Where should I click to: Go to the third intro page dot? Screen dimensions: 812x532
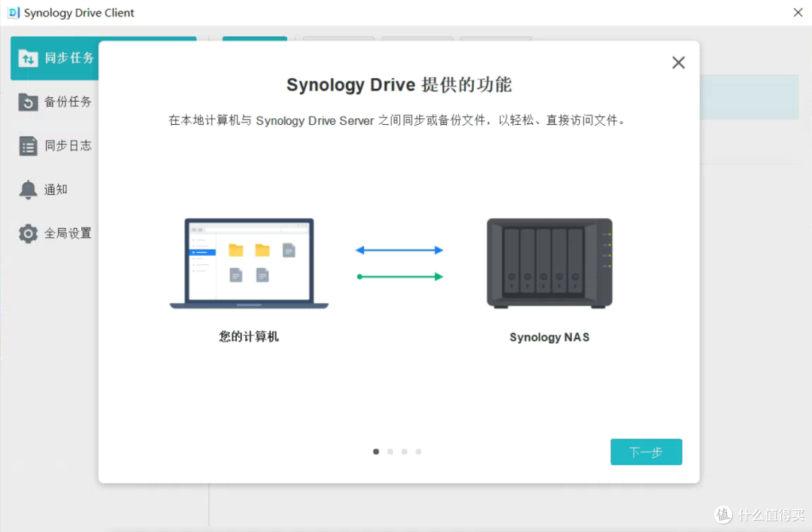[404, 451]
